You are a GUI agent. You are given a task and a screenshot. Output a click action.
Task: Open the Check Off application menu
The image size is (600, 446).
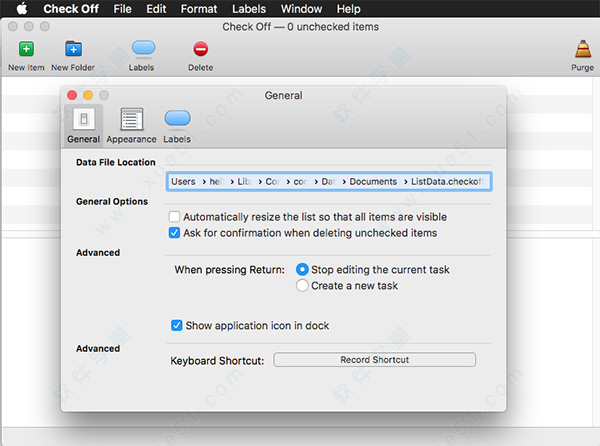71,8
